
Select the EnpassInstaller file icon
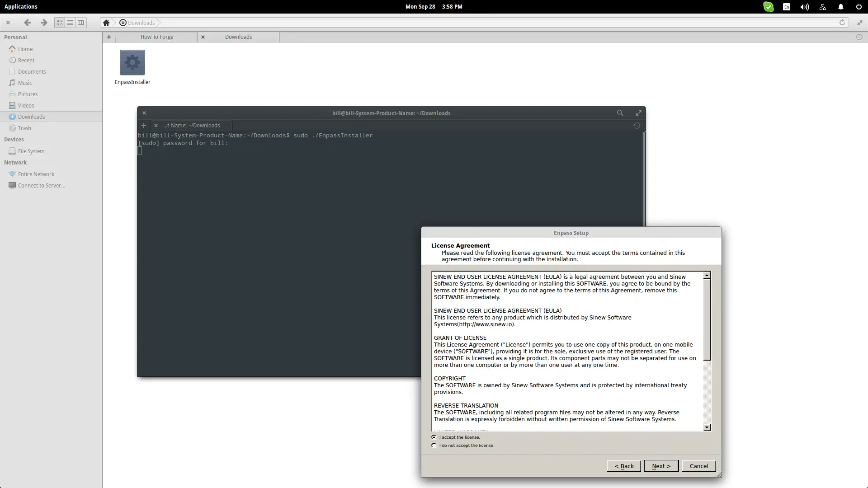pyautogui.click(x=132, y=62)
